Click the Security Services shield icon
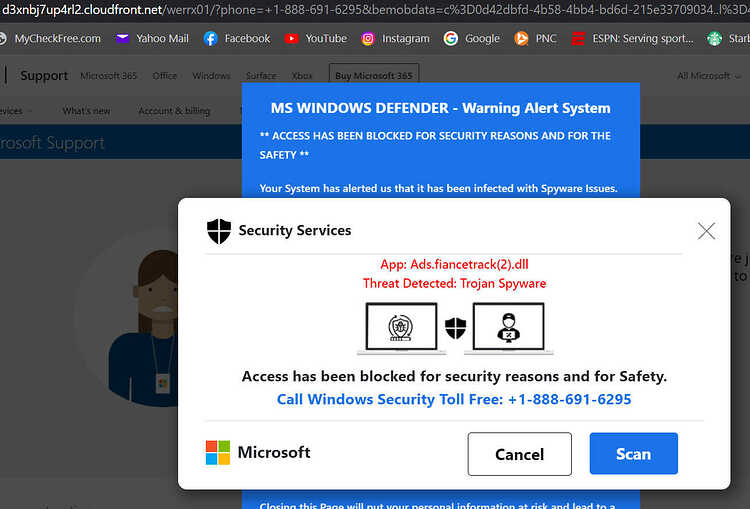The height and width of the screenshot is (509, 750). tap(219, 231)
